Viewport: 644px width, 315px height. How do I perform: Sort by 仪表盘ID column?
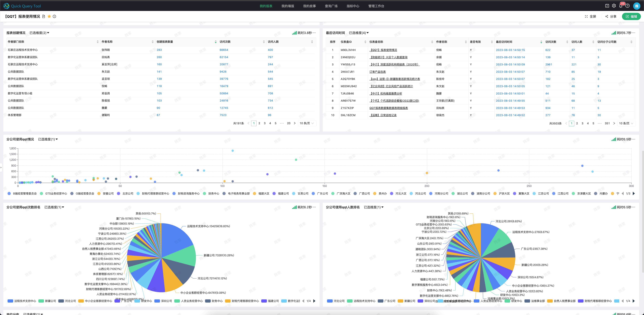coord(365,42)
